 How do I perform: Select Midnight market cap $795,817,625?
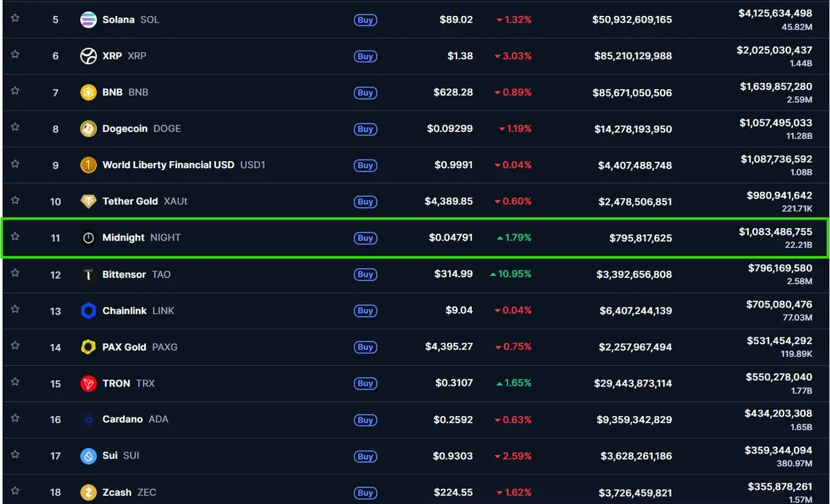tap(640, 239)
